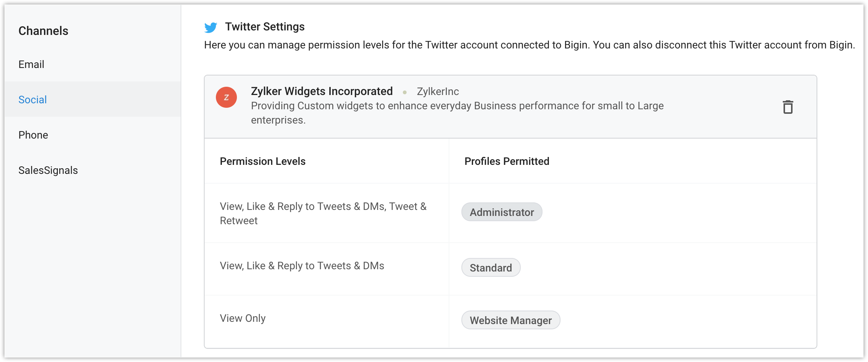Select Social in the Channels sidebar

[x=33, y=100]
